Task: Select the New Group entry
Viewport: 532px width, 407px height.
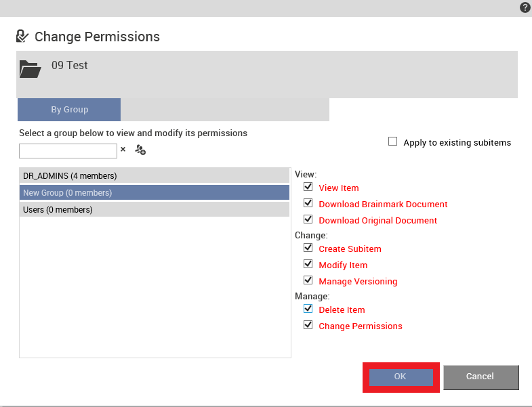Action: pyautogui.click(x=155, y=192)
